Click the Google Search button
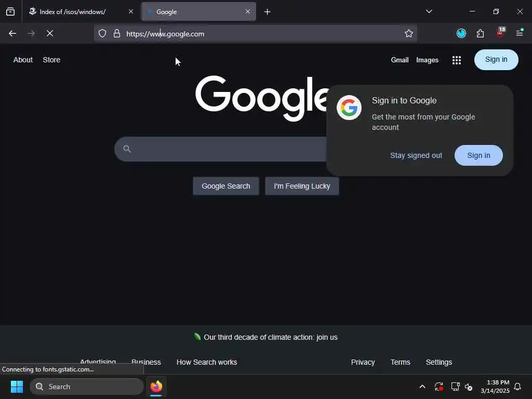Image resolution: width=532 pixels, height=399 pixels. point(225,186)
